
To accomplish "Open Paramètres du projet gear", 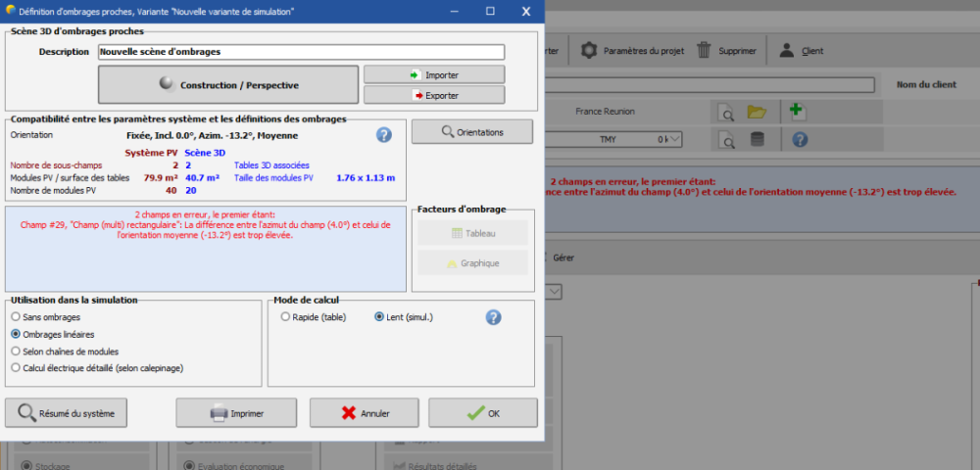I will pos(589,51).
